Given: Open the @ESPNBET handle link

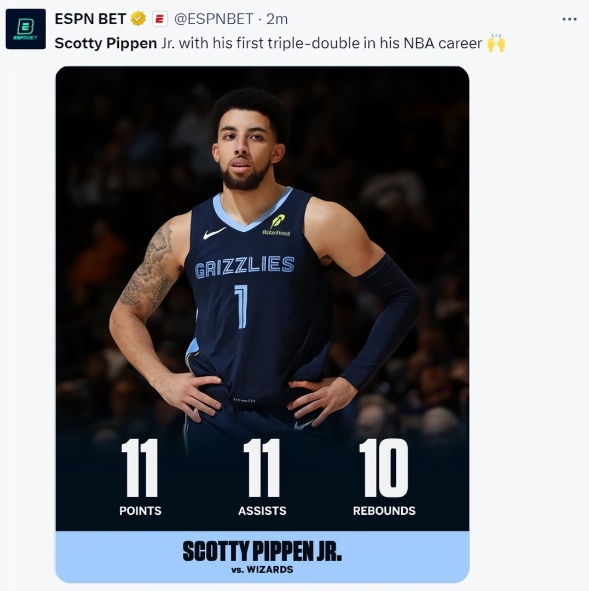Looking at the screenshot, I should (214, 19).
